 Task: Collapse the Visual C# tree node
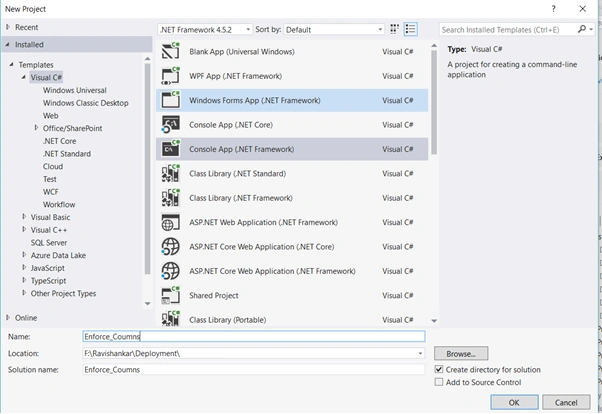point(24,77)
